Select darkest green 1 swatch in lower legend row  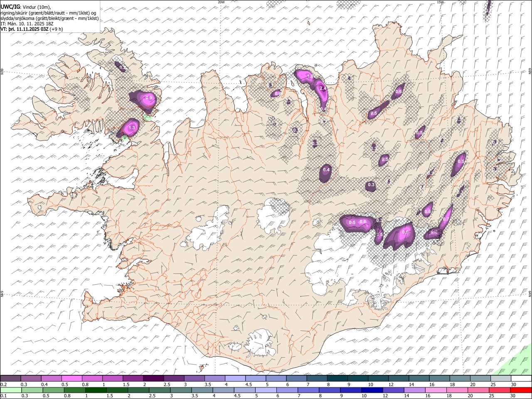(x=96, y=390)
